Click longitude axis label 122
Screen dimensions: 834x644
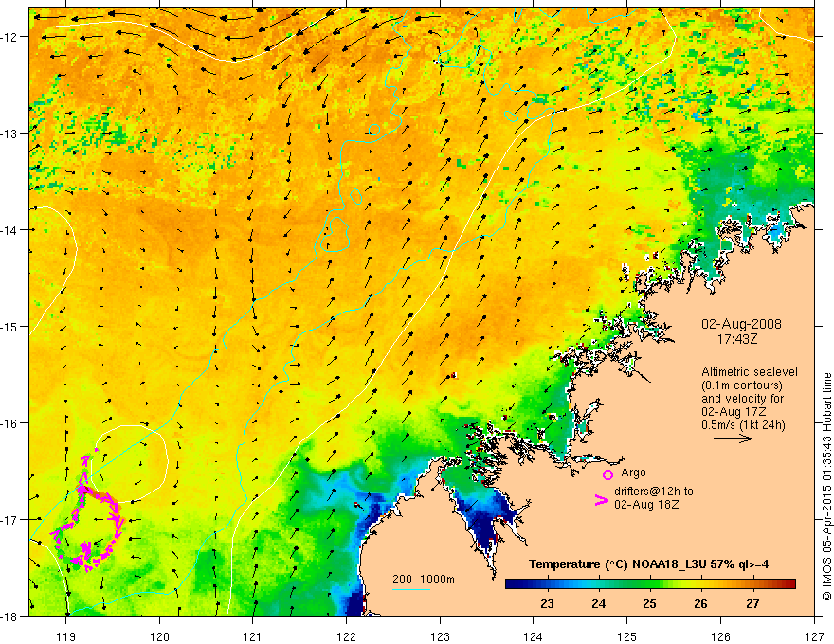(346, 636)
